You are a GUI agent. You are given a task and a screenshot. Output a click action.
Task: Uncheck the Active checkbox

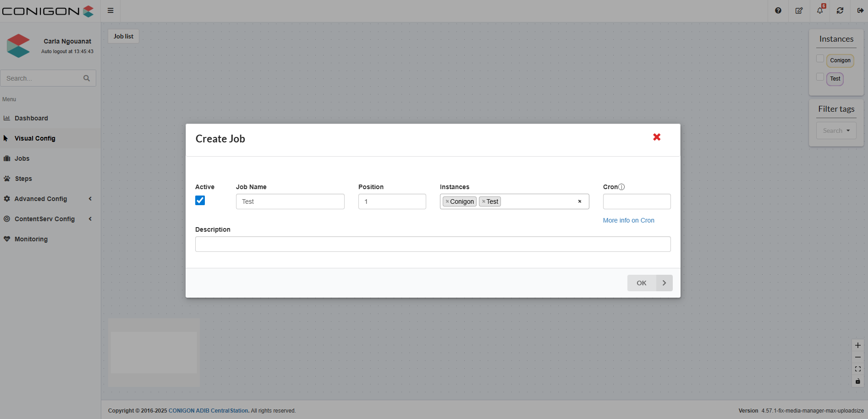coord(200,201)
